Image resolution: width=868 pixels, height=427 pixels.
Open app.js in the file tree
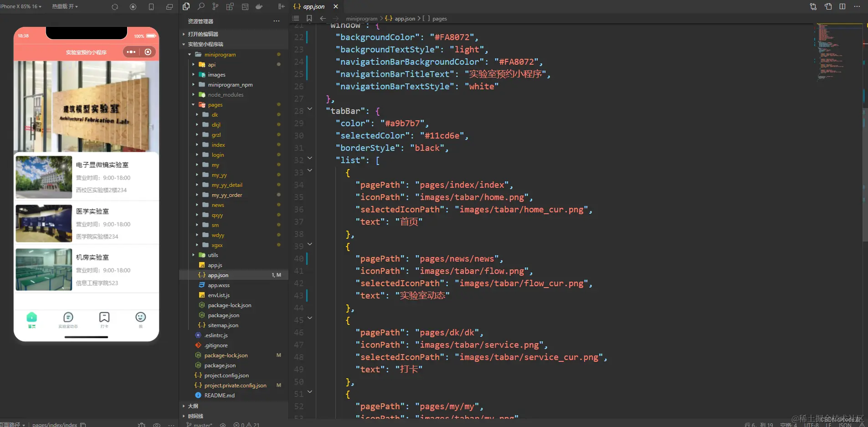click(234, 265)
